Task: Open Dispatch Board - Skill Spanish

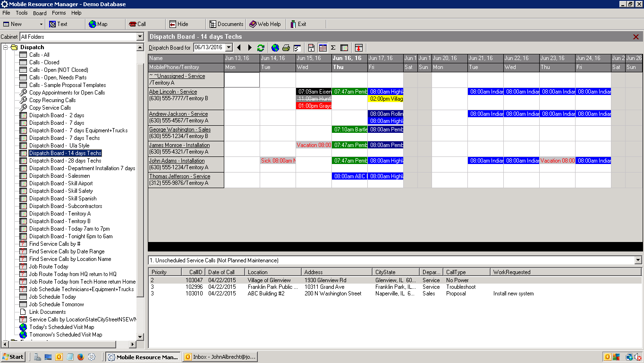Action: click(x=63, y=199)
